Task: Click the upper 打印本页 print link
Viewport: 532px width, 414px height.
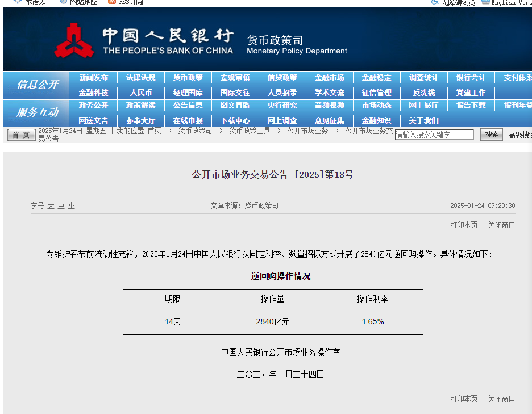Action: [464, 225]
